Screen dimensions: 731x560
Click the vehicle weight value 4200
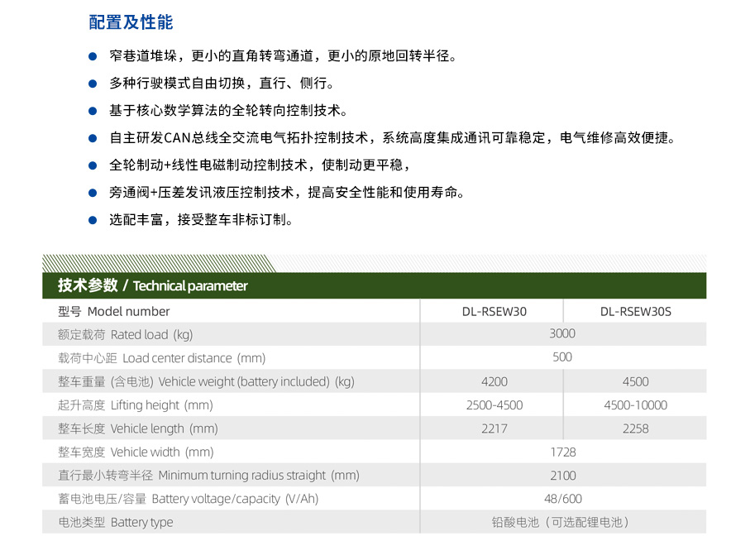494,382
